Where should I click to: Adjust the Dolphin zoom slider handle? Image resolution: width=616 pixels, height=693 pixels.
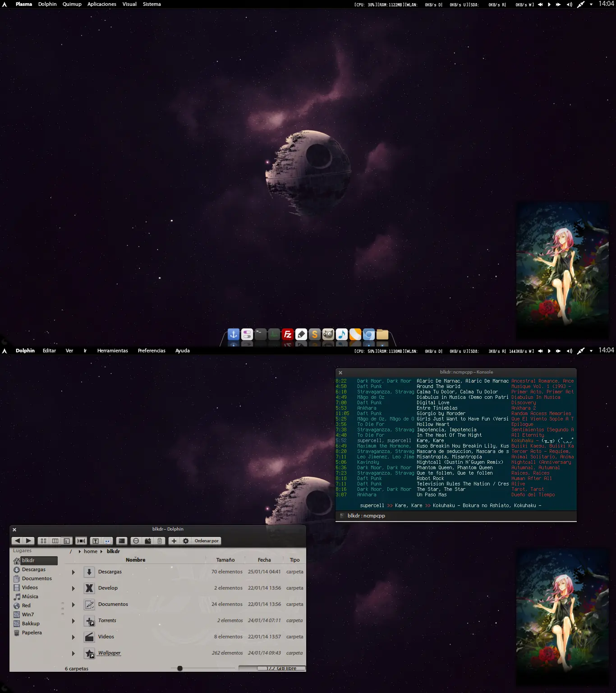coord(180,668)
